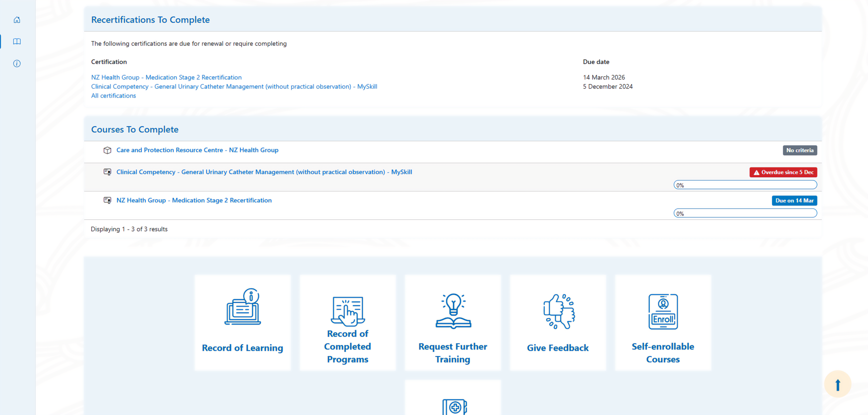Click the info circle sidebar icon
This screenshot has width=868, height=415.
click(17, 63)
